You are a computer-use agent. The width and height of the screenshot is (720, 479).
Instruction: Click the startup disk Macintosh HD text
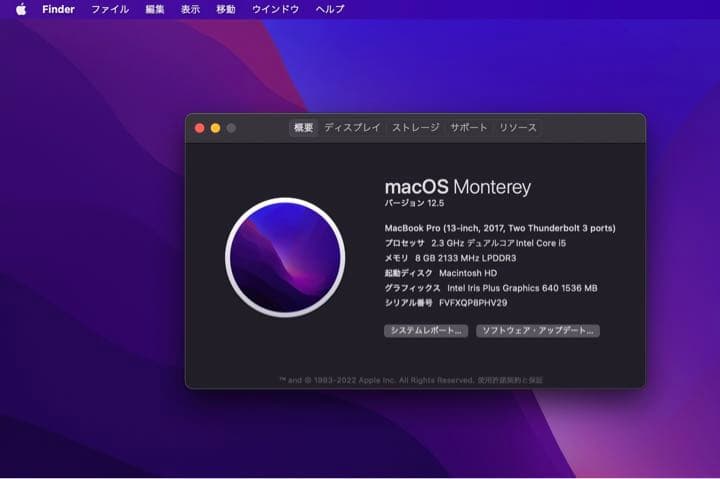click(x=468, y=273)
